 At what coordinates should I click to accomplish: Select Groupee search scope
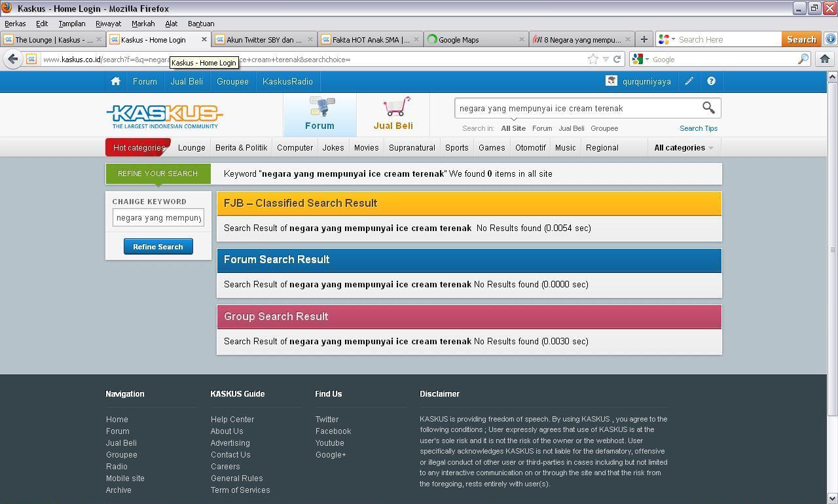click(604, 128)
